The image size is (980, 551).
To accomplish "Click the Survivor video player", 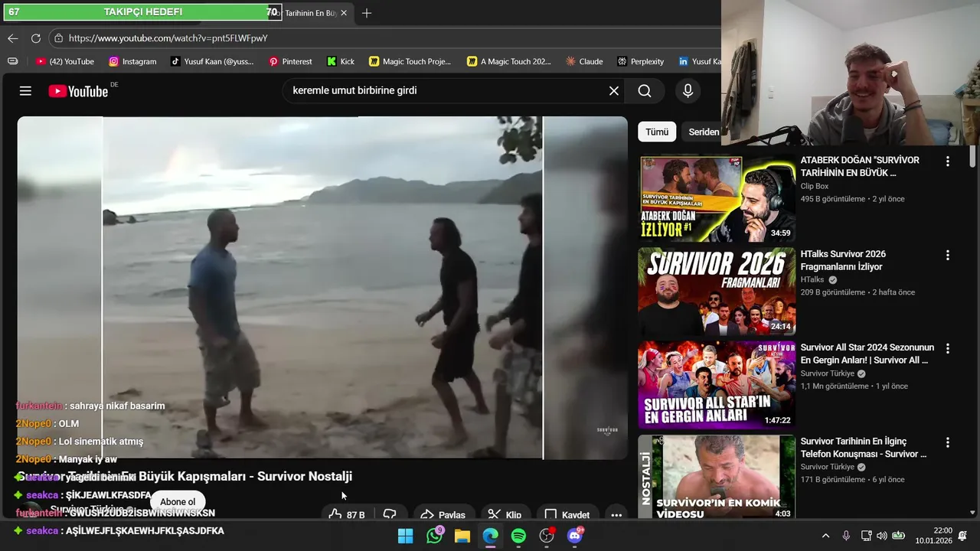I will [322, 288].
